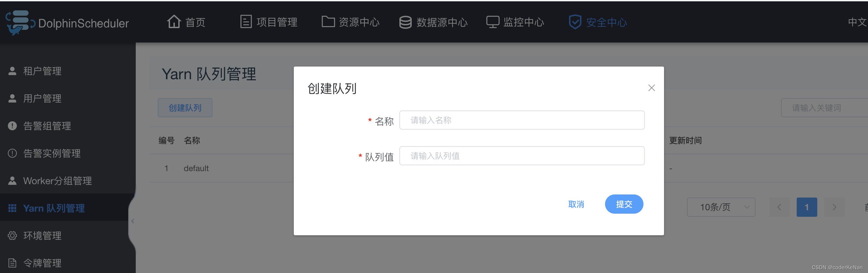Click the person icon beside Worker分组管理

(12, 180)
